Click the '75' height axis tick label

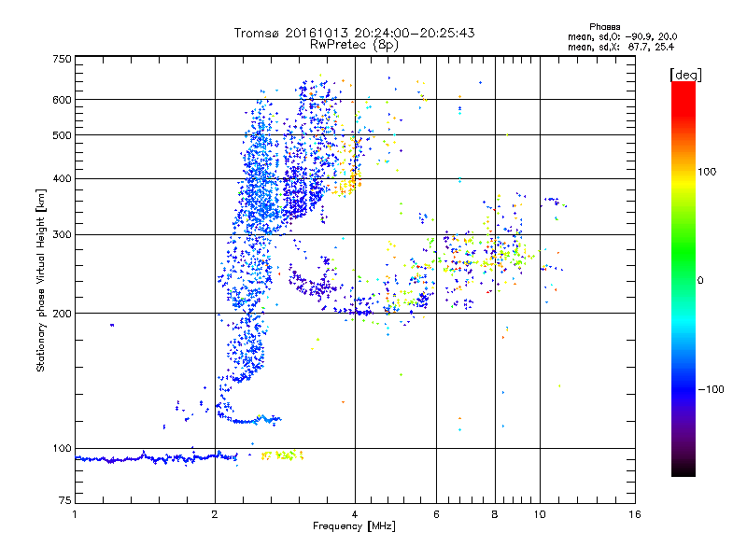tap(64, 500)
